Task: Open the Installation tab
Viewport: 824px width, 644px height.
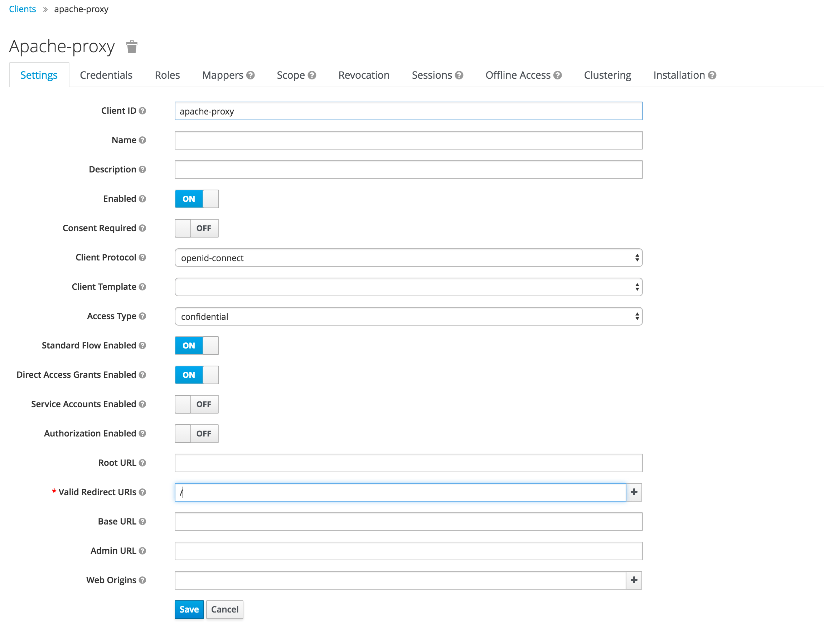Action: [679, 75]
